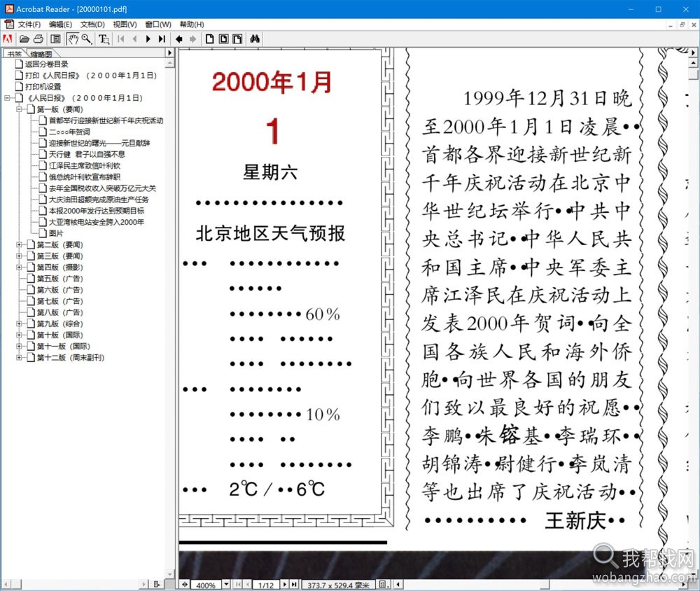Image resolution: width=700 pixels, height=591 pixels.
Task: Click status bar previous page arrow
Action: (248, 584)
